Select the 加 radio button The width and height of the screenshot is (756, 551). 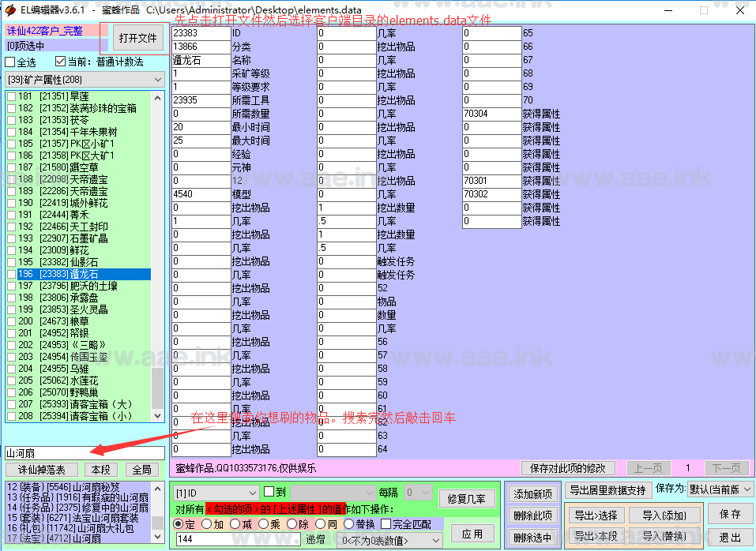point(207,524)
